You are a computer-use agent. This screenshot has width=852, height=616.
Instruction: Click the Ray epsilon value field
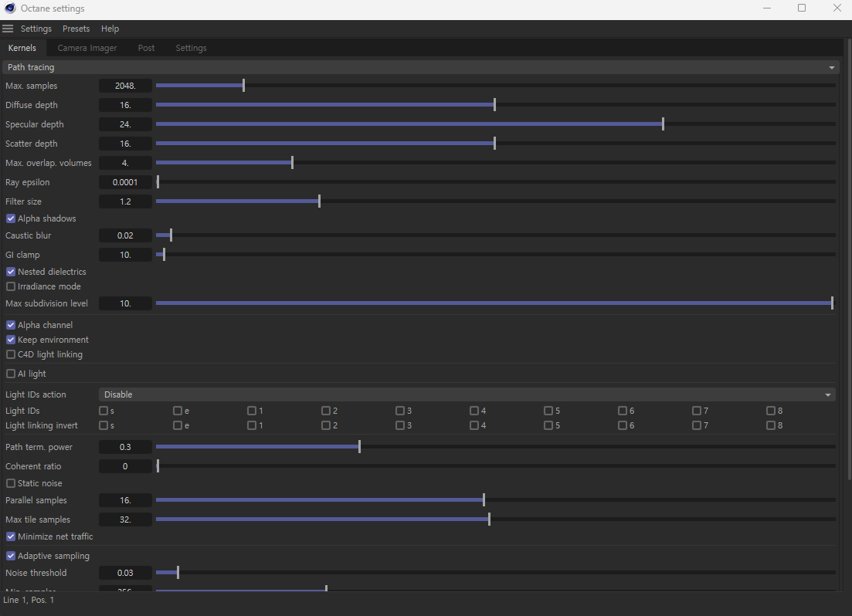pyautogui.click(x=125, y=182)
